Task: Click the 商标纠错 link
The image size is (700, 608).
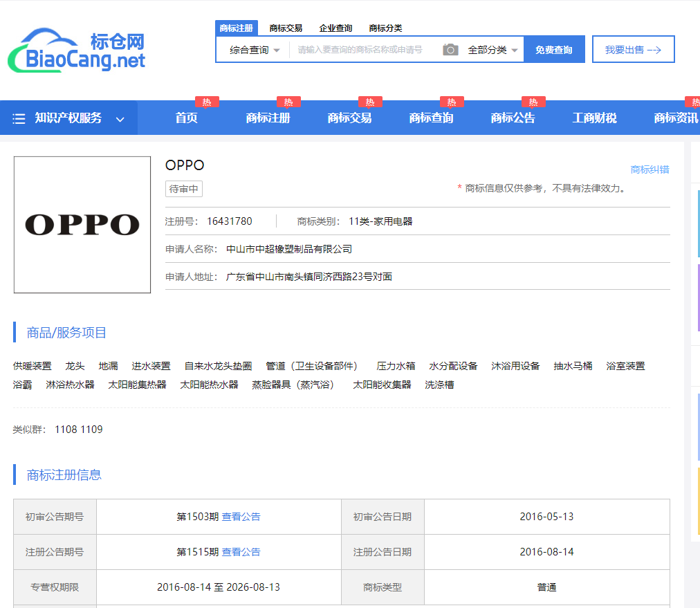Action: pos(650,169)
